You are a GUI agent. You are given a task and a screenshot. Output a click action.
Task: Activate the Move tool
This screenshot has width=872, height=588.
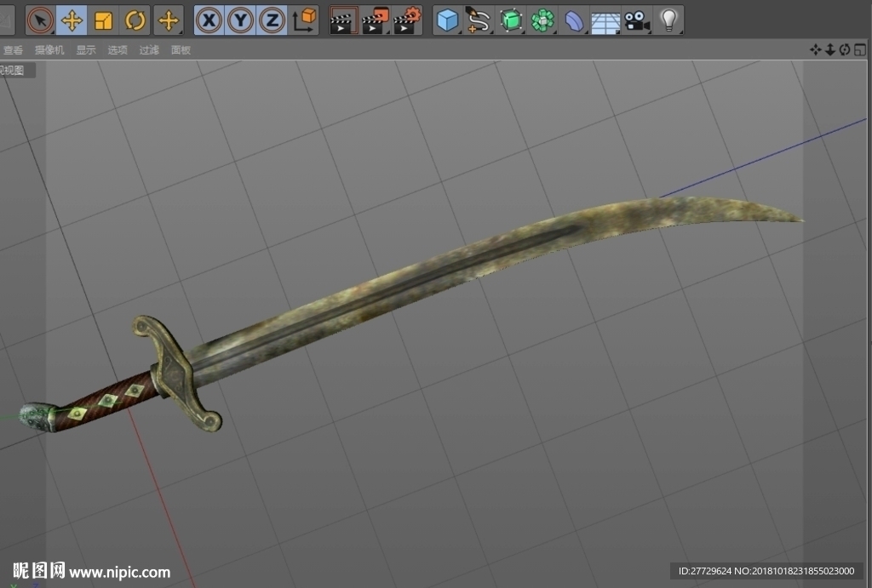tap(72, 20)
